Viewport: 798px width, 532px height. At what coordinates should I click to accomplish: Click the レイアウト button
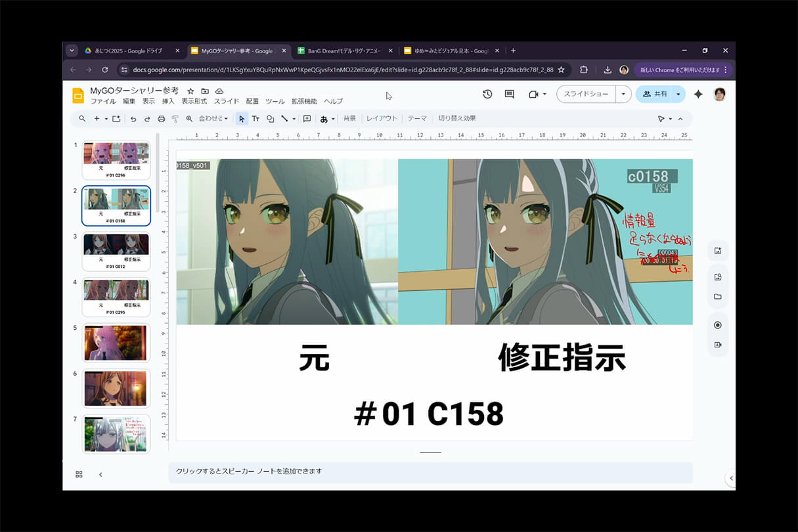coord(382,118)
